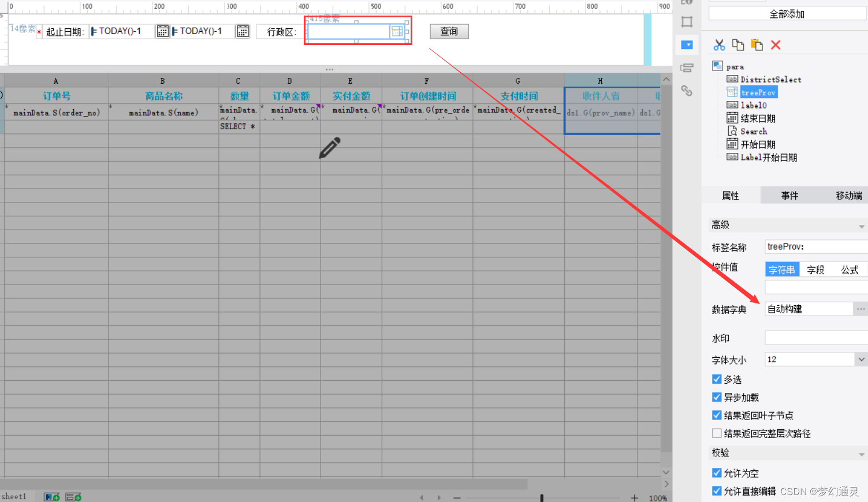This screenshot has height=502, width=868.
Task: Select the 收件人省 header cell
Action: [601, 96]
